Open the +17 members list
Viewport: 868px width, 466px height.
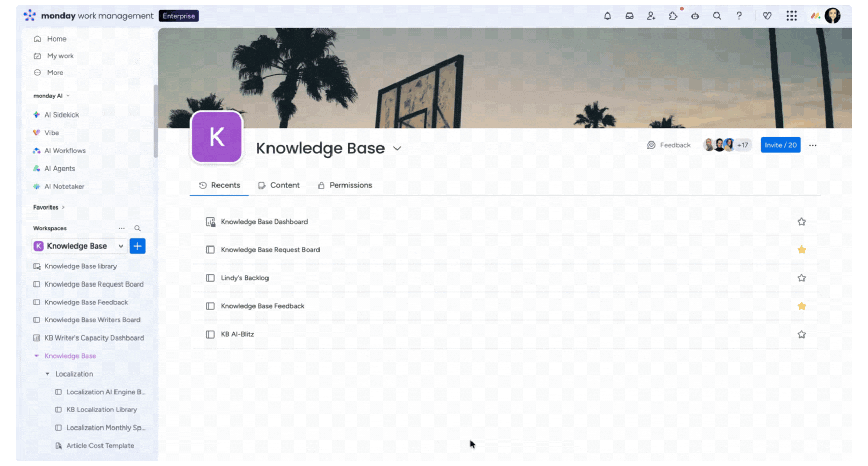[743, 145]
